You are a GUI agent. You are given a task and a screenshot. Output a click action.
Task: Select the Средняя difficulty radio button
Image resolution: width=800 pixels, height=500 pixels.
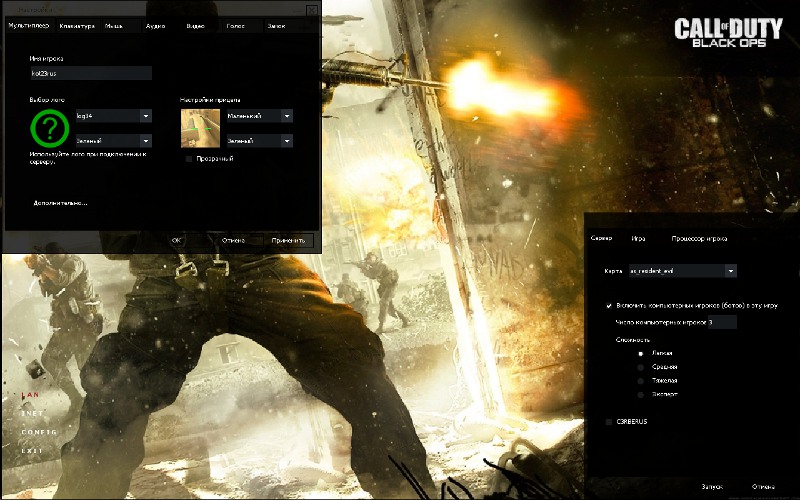(641, 367)
